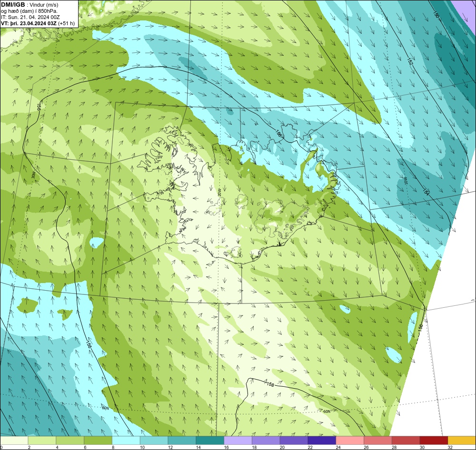Pick the 12–14 m/s teal legend swatch
The width and height of the screenshot is (476, 450).
click(182, 440)
